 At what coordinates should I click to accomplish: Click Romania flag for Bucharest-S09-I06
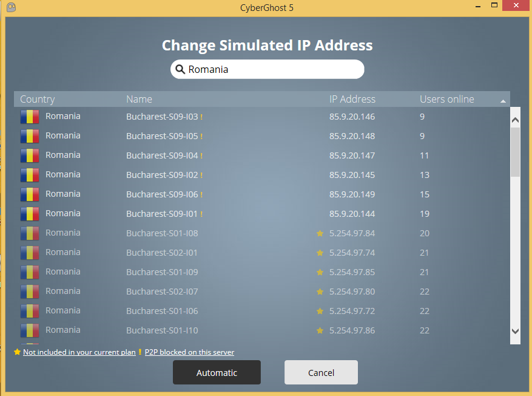click(x=30, y=194)
